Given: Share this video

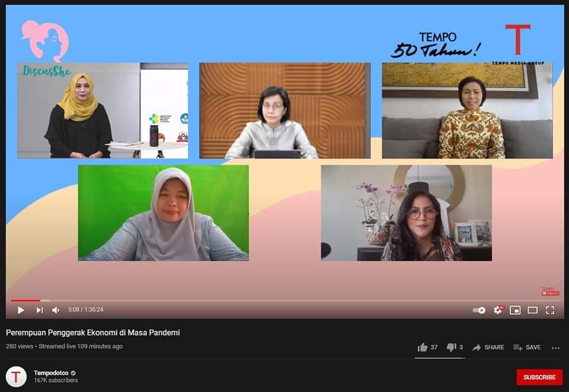Looking at the screenshot, I should 488,348.
